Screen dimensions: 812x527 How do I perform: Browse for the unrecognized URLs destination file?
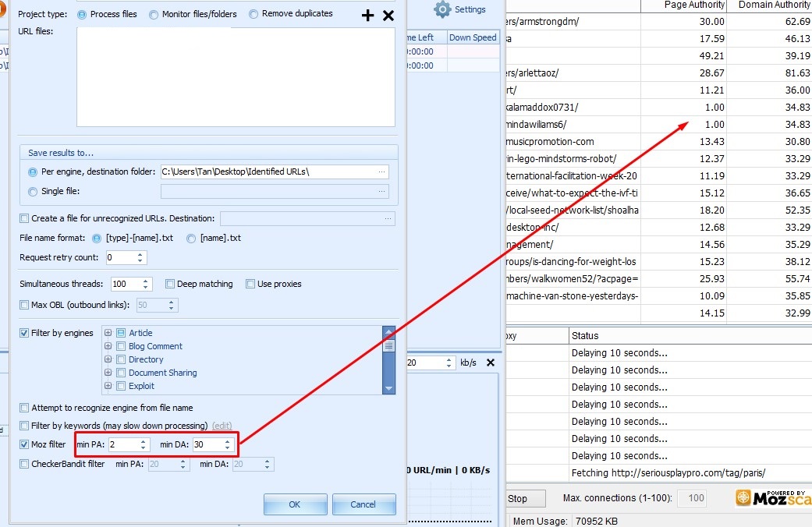click(x=388, y=219)
